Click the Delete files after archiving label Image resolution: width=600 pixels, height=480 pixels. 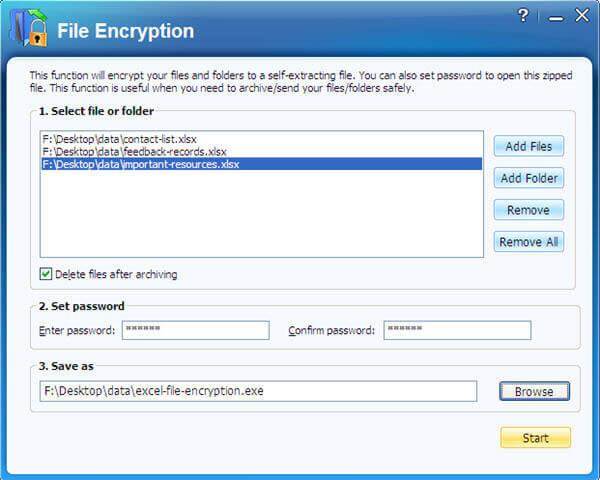[x=116, y=274]
